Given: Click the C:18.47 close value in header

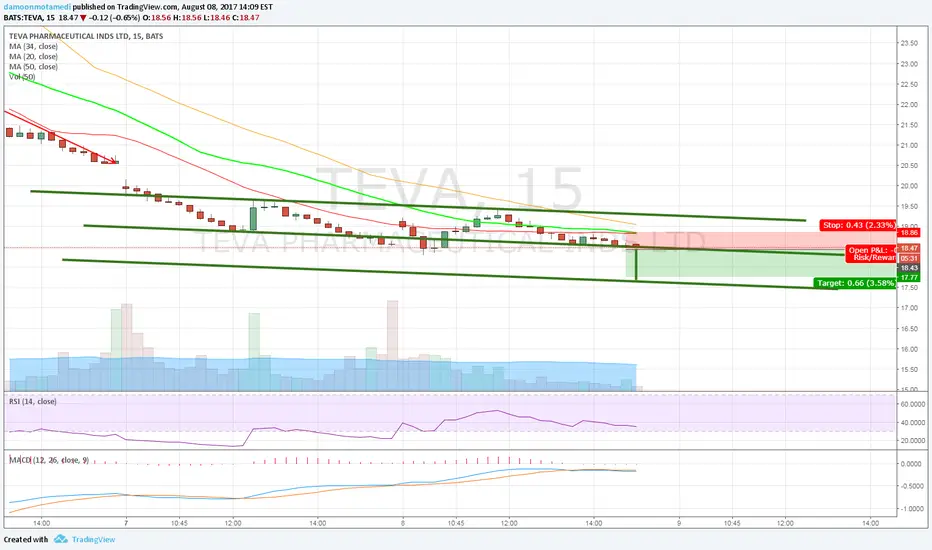Looking at the screenshot, I should [x=245, y=18].
